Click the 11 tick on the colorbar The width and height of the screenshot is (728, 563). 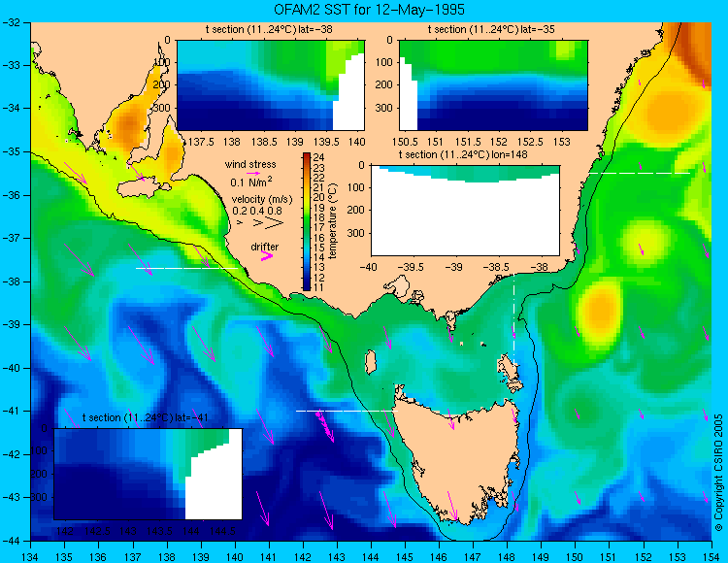tap(318, 287)
